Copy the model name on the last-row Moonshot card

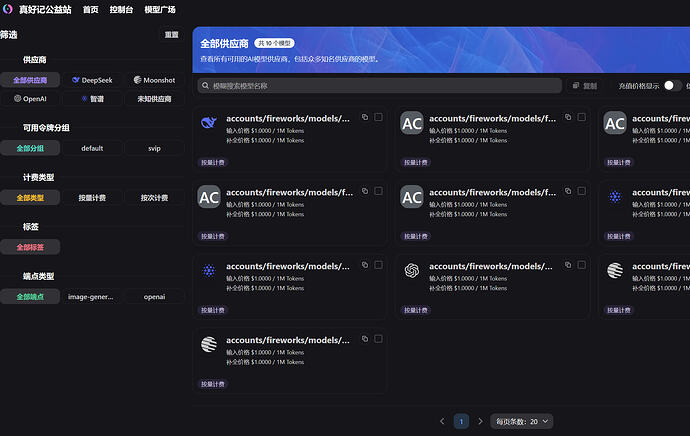tap(365, 339)
